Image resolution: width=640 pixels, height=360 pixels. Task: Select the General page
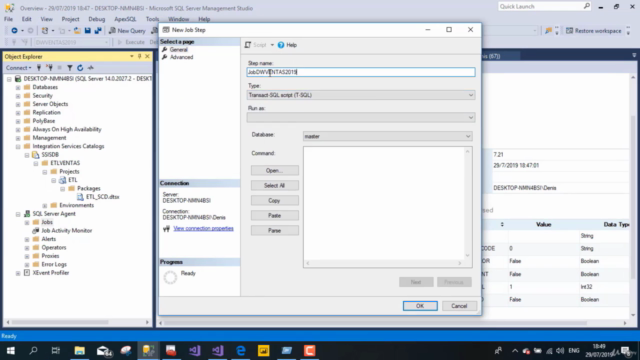(179, 49)
